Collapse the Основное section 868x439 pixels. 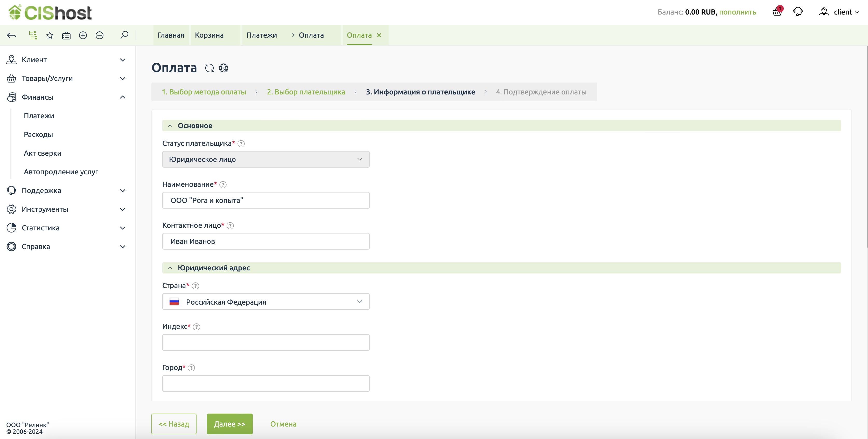coord(170,126)
